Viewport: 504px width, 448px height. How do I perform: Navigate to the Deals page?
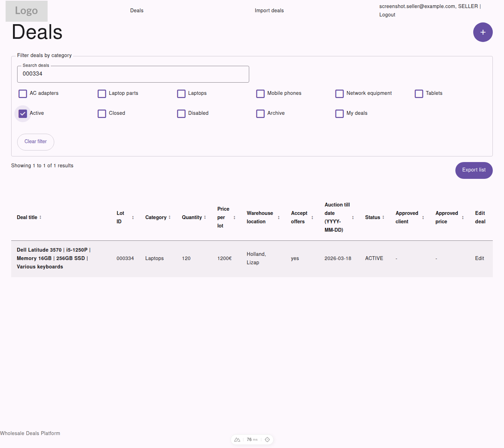pos(136,10)
